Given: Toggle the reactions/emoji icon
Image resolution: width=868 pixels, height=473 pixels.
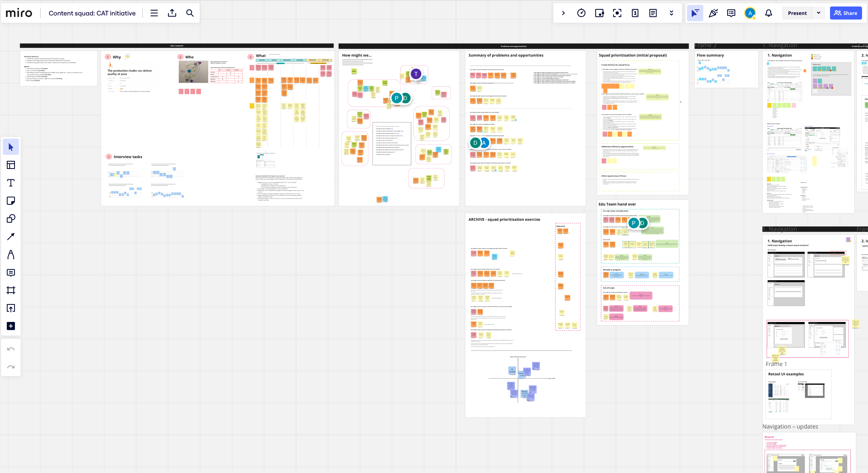Looking at the screenshot, I should [713, 13].
